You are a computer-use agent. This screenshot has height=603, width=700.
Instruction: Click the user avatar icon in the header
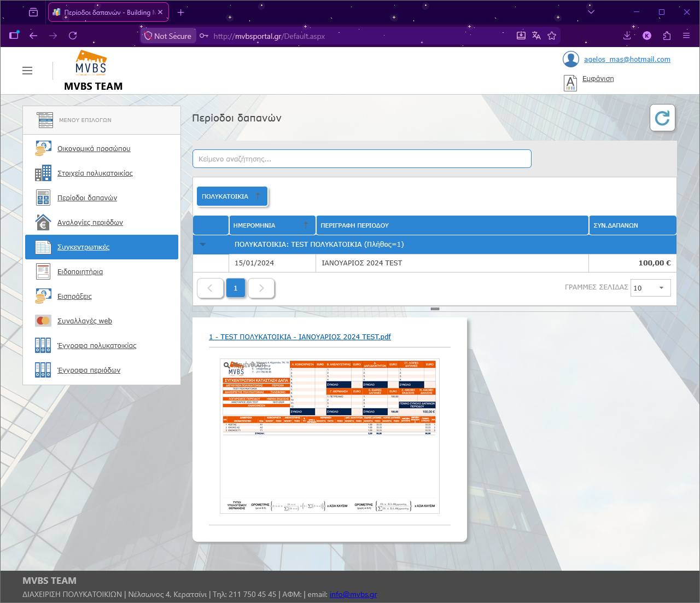571,59
